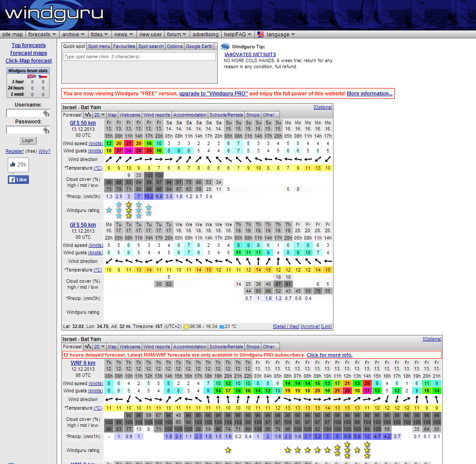Open the tides dropdown menu

coord(99,35)
